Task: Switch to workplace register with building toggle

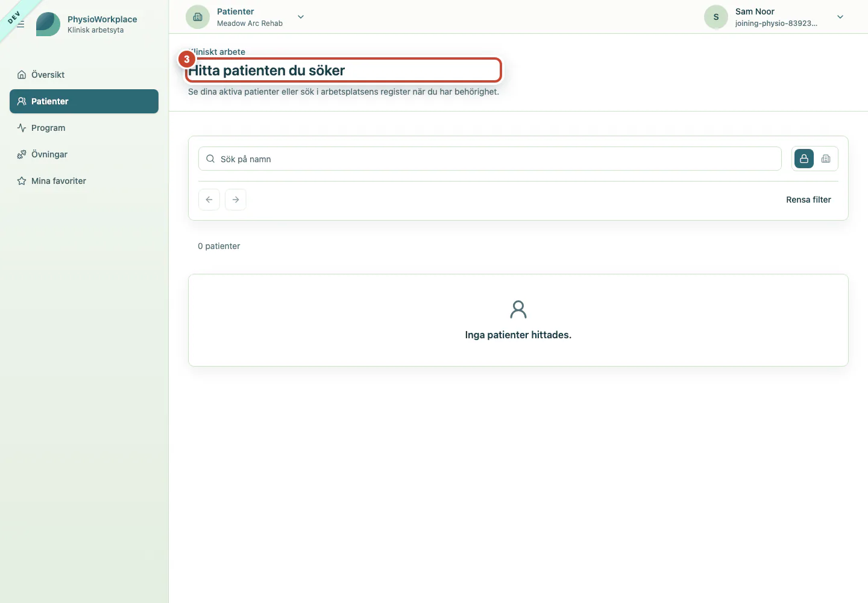Action: 826,159
